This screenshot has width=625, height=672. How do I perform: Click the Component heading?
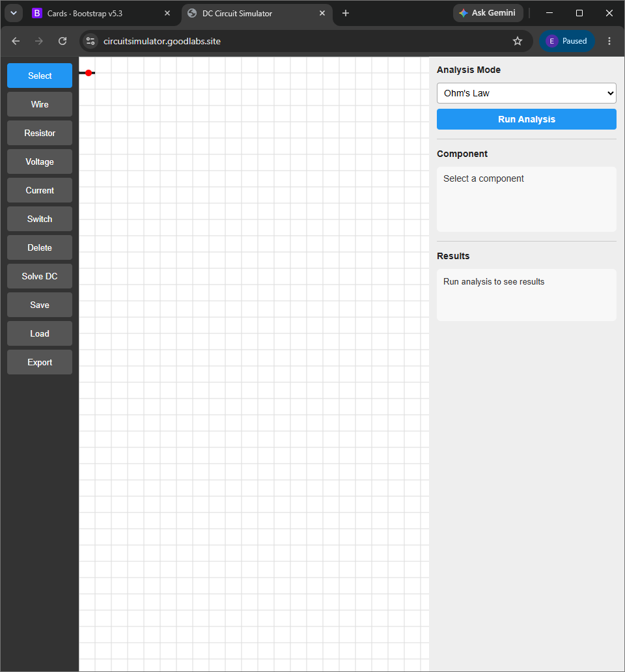(462, 154)
